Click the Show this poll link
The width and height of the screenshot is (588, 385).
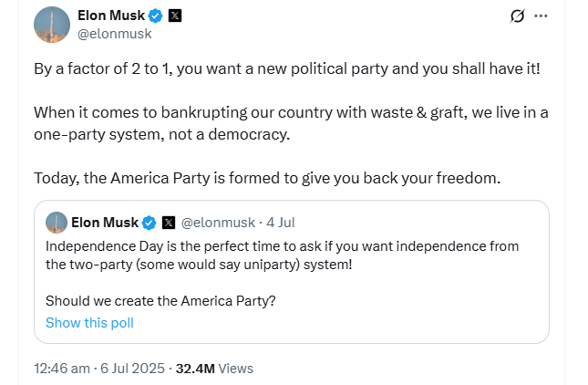pyautogui.click(x=89, y=322)
